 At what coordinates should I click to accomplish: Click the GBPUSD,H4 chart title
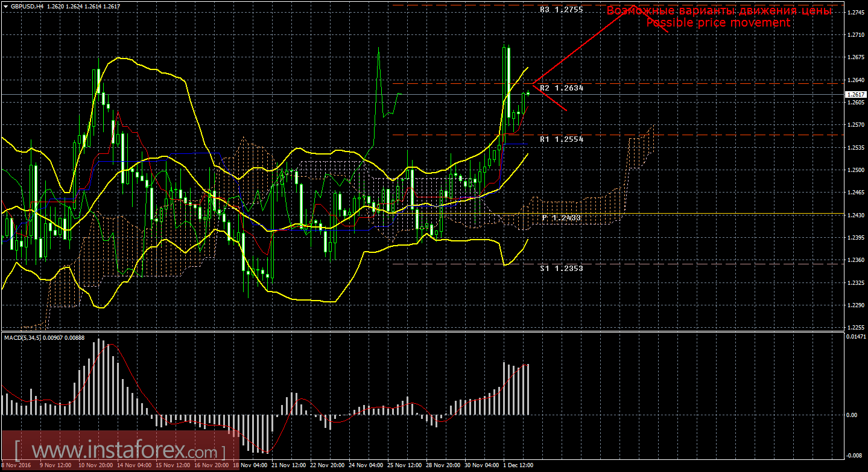[27, 6]
